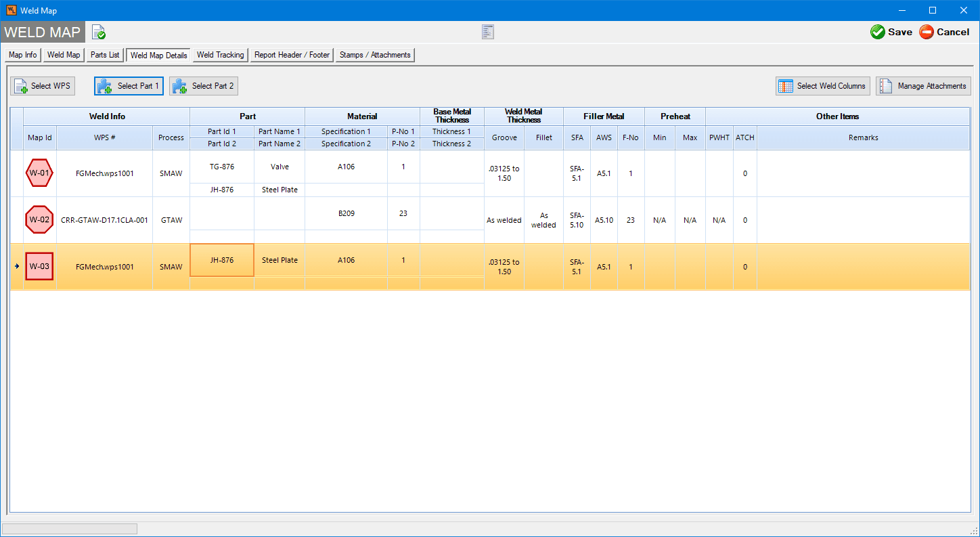Click the PWHT column header

(719, 137)
